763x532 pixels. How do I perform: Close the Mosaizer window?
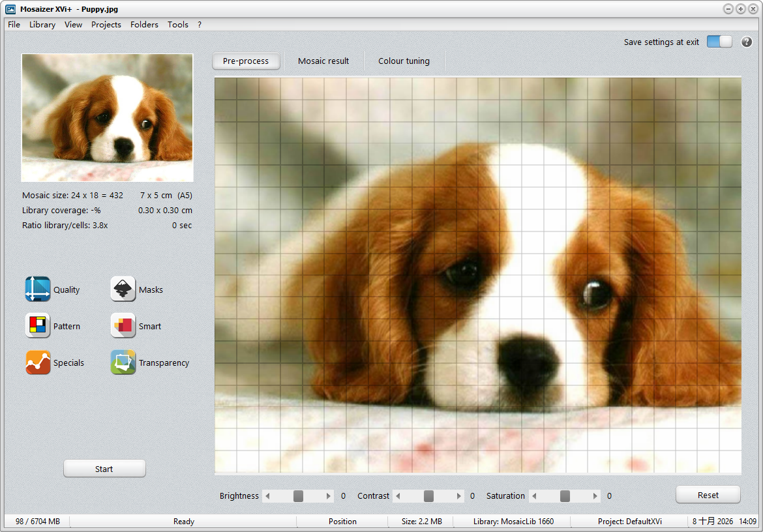[x=753, y=8]
